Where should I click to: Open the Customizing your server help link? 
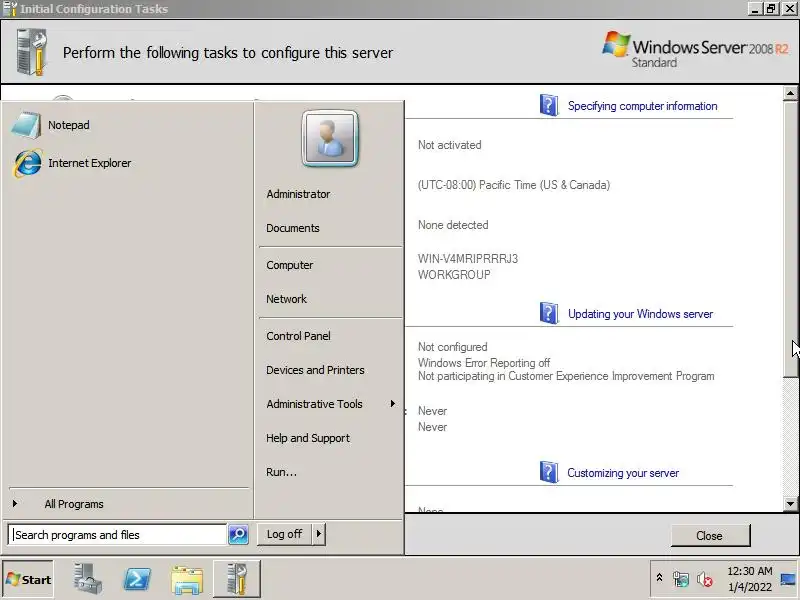click(x=623, y=473)
